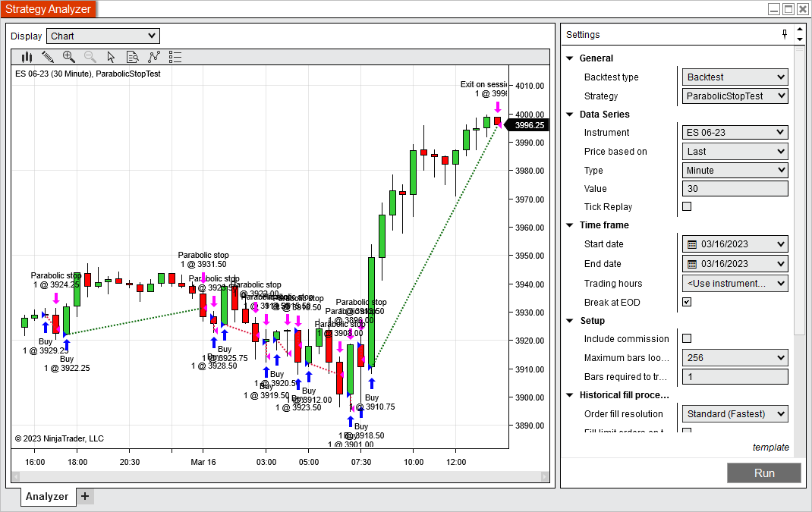
Task: Click the template link
Action: coord(770,448)
